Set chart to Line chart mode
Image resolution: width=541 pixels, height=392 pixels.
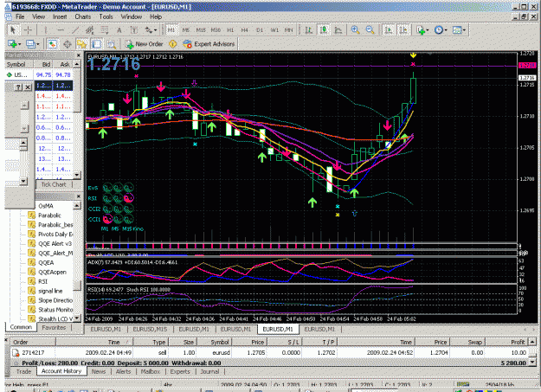pos(338,30)
